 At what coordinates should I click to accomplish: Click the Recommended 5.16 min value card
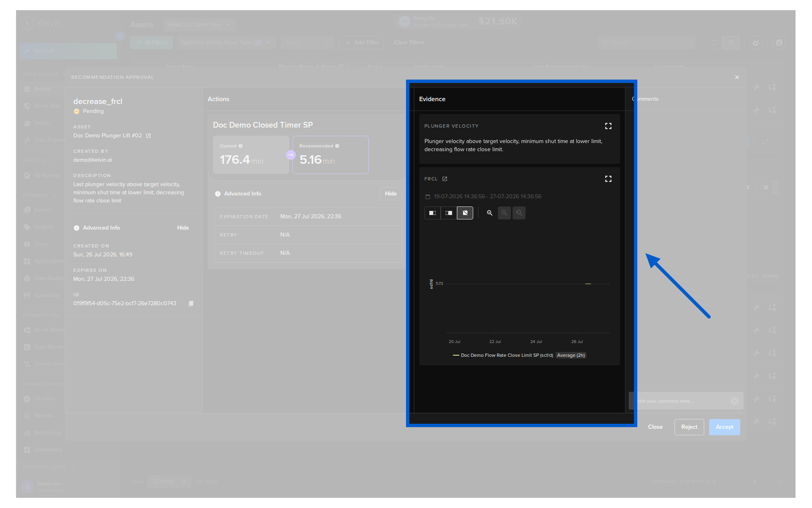click(330, 155)
